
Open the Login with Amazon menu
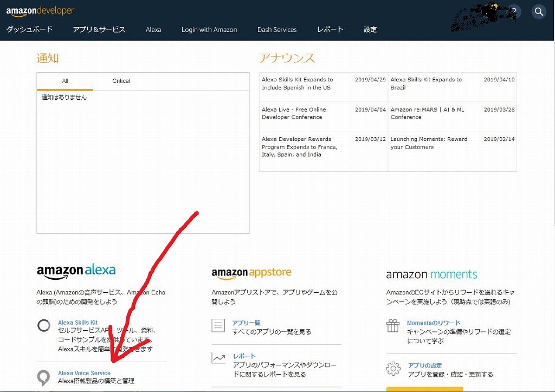tap(209, 30)
